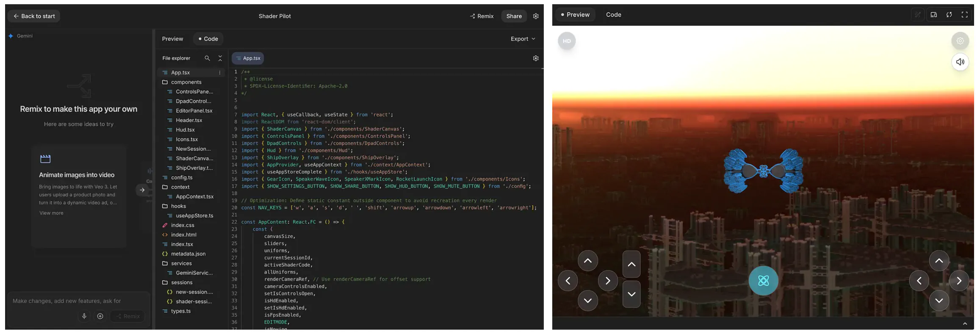Open types.ts file
Image resolution: width=980 pixels, height=336 pixels.
point(181,311)
